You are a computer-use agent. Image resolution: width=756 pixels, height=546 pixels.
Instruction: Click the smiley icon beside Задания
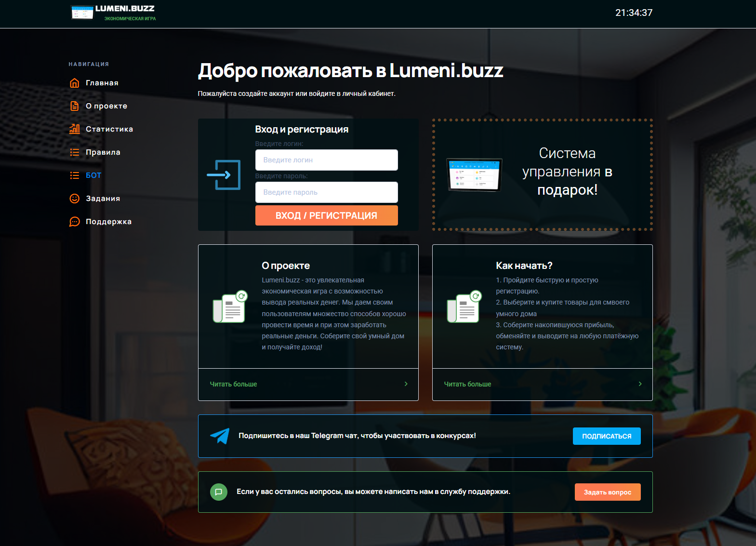tap(74, 199)
